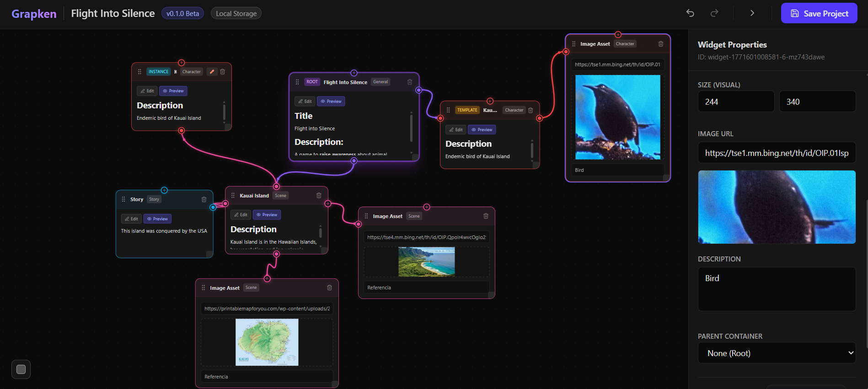Click the undo arrow icon
The height and width of the screenshot is (389, 868).
click(x=690, y=13)
